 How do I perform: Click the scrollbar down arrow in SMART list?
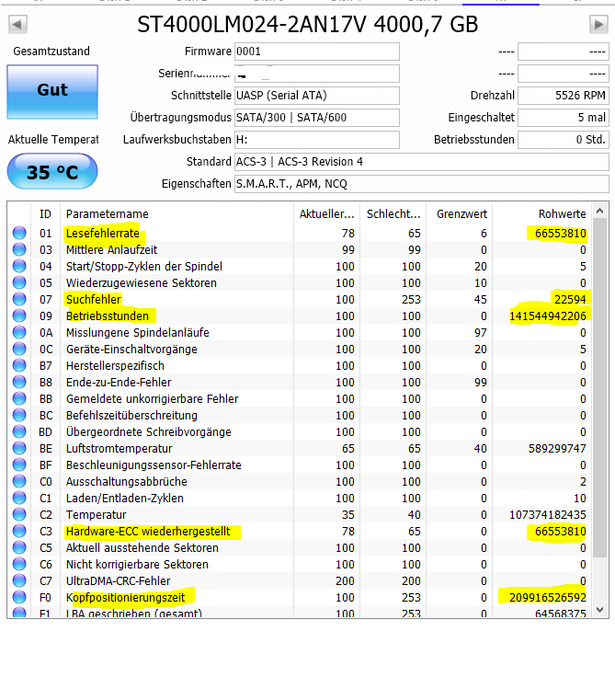click(599, 609)
